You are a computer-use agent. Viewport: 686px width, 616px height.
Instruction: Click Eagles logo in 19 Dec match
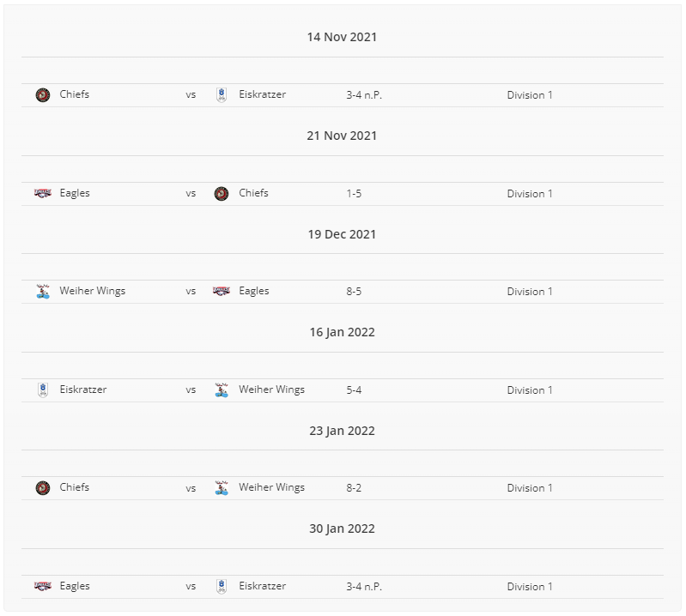[x=222, y=291]
